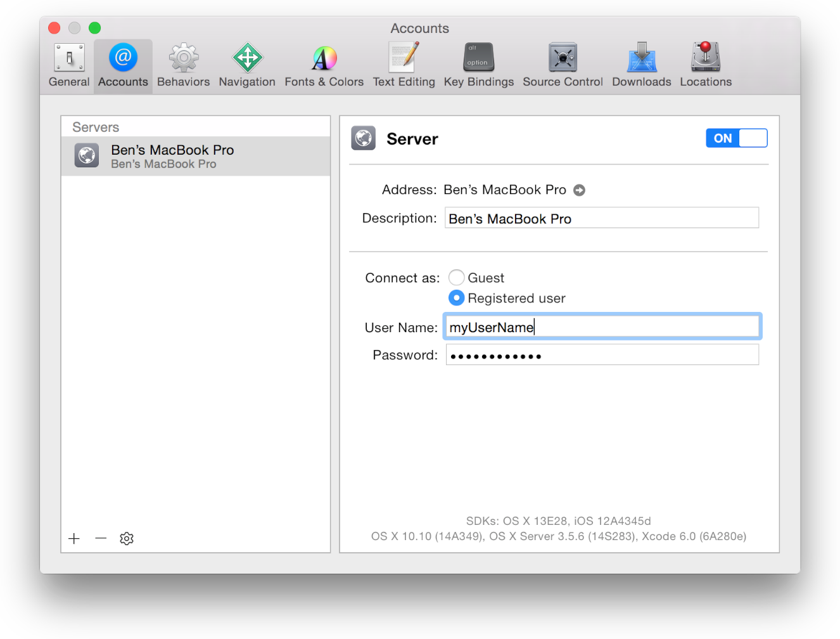Image resolution: width=840 pixels, height=639 pixels.
Task: Select the Accounts toolbar icon
Action: pos(122,63)
